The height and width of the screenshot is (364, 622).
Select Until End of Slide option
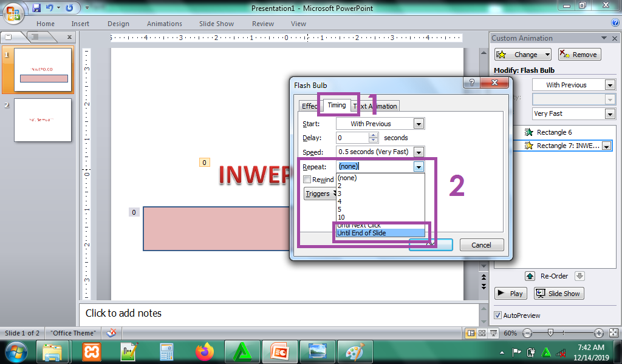[x=380, y=233]
